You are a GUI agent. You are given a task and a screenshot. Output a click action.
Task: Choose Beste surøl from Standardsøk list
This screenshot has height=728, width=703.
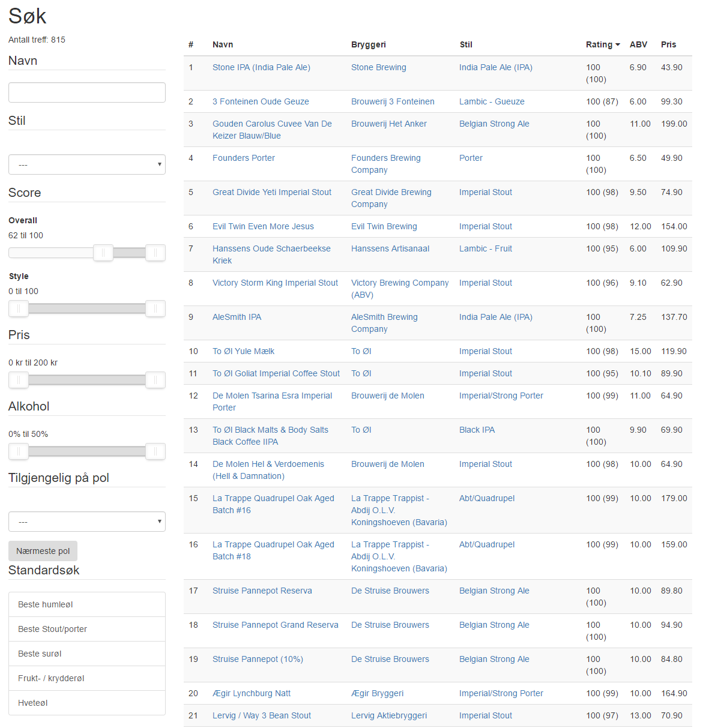(x=87, y=654)
